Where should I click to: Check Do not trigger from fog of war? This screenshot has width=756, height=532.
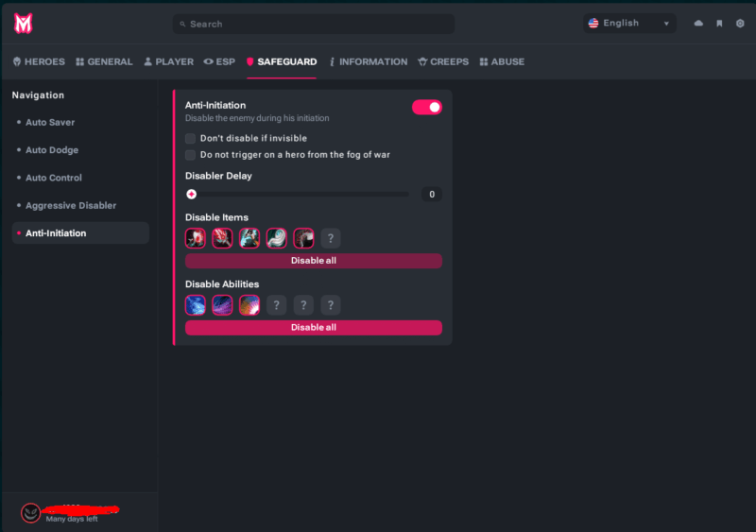coord(191,155)
